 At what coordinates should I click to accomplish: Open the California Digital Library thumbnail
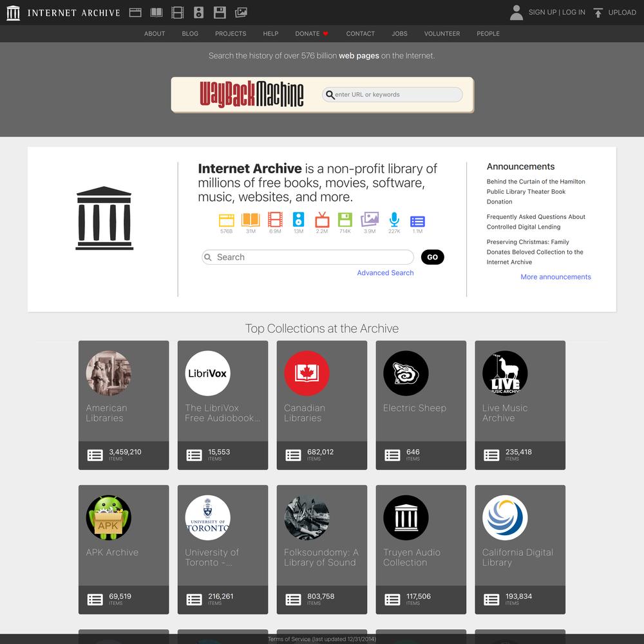(505, 518)
